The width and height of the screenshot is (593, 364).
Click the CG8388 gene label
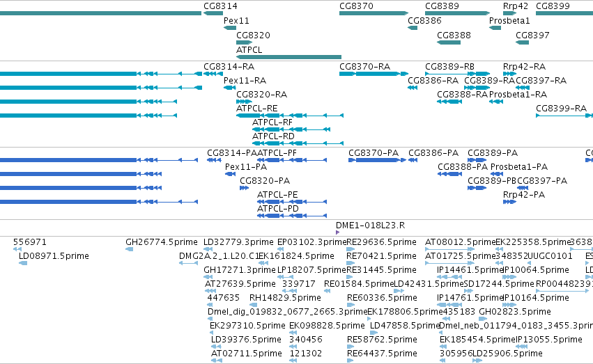[x=454, y=35]
